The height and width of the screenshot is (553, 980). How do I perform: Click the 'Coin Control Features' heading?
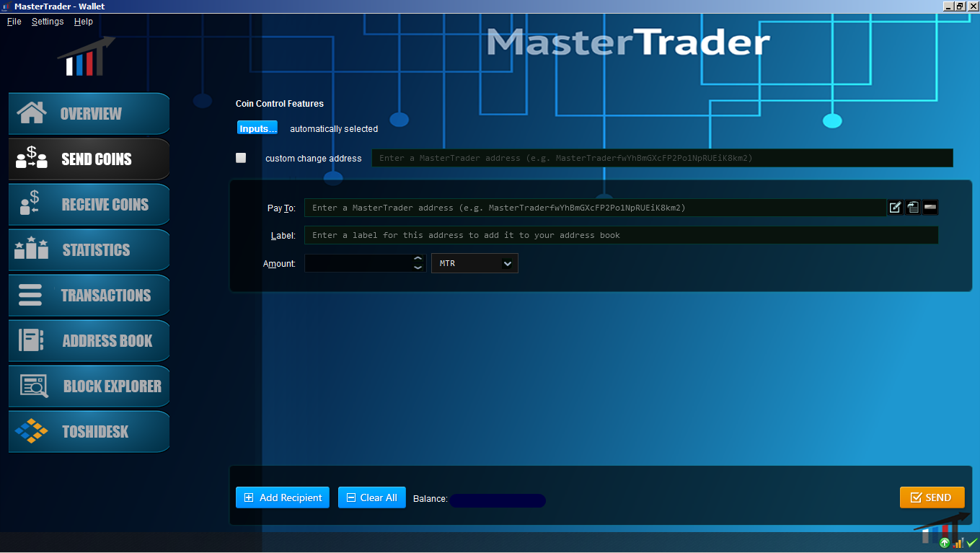pos(280,104)
